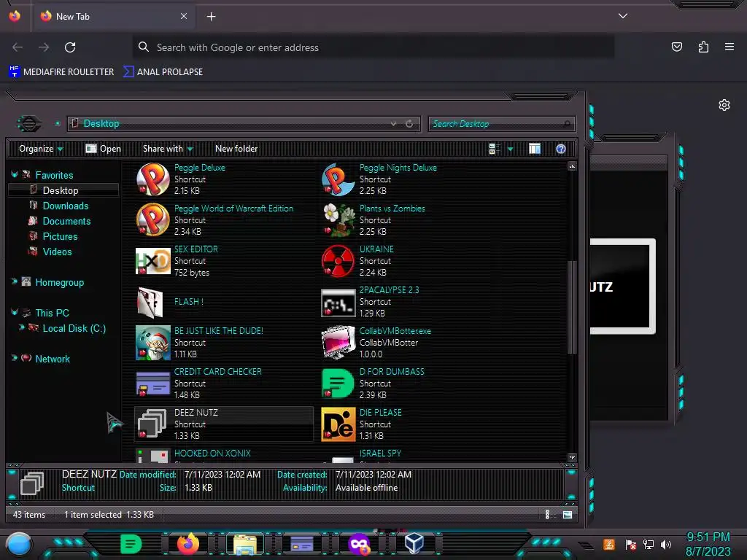Click the Explorer back navigation orb
Viewport: 747px width, 560px height.
[29, 124]
